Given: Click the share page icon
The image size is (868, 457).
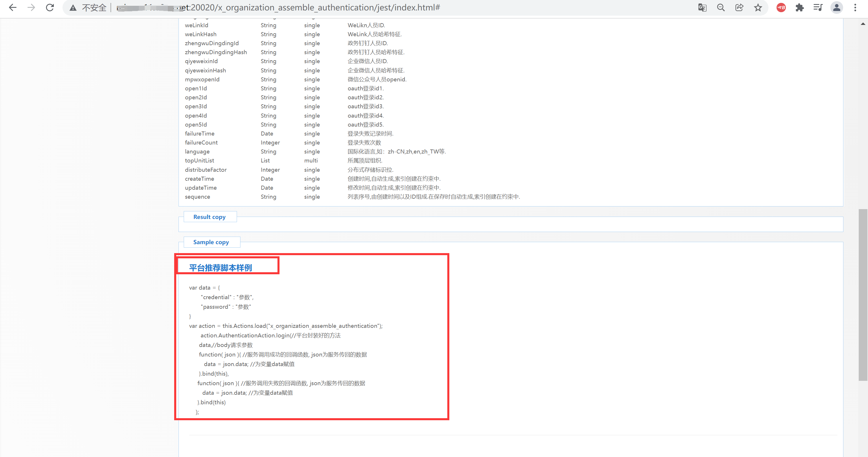Looking at the screenshot, I should 739,8.
